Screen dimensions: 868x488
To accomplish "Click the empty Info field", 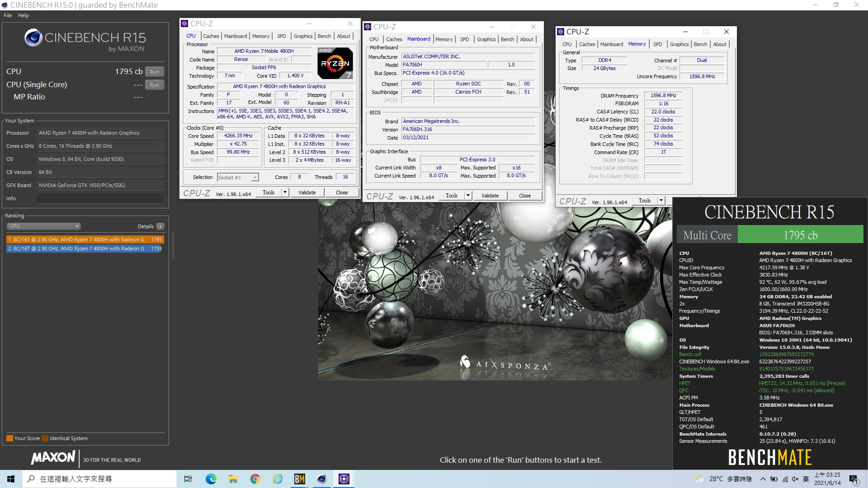I will [x=100, y=198].
